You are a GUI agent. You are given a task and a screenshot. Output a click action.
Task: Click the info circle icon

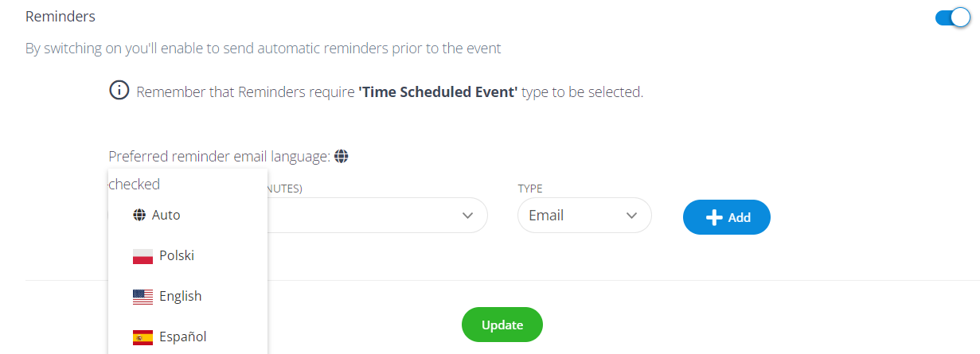[x=119, y=91]
